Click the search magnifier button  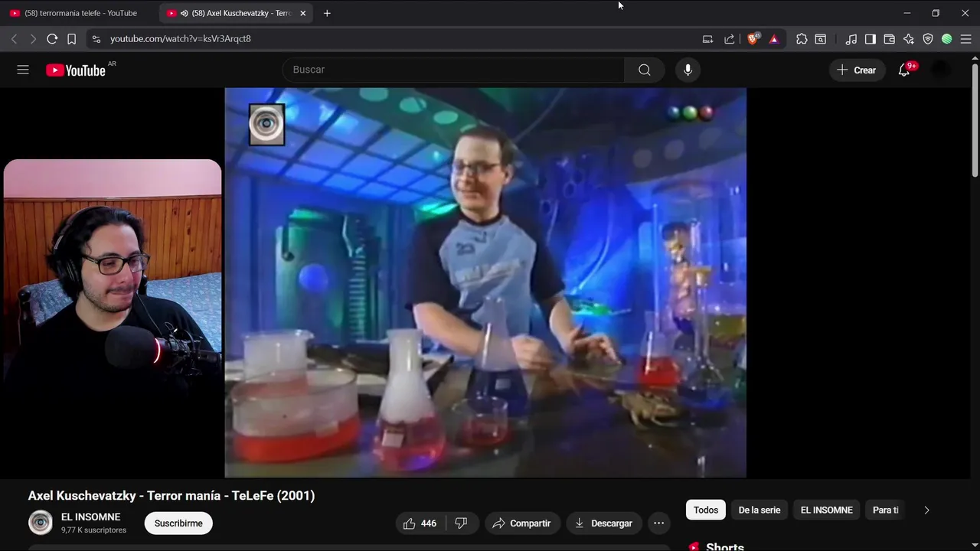(x=645, y=70)
